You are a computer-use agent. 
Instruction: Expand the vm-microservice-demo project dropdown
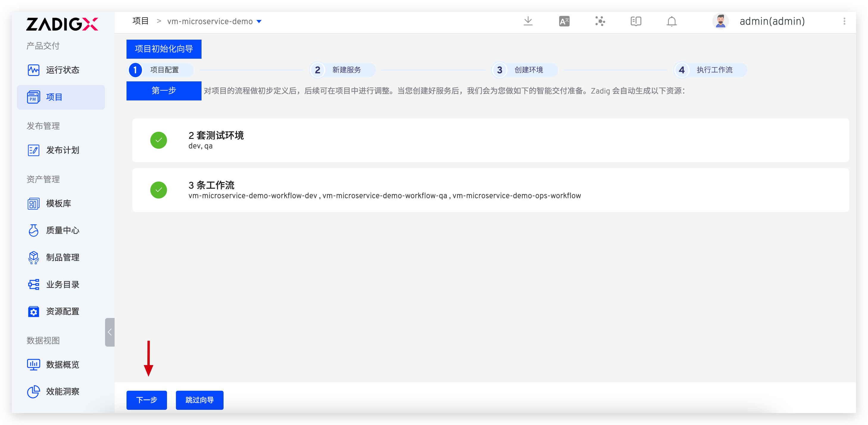coord(259,21)
